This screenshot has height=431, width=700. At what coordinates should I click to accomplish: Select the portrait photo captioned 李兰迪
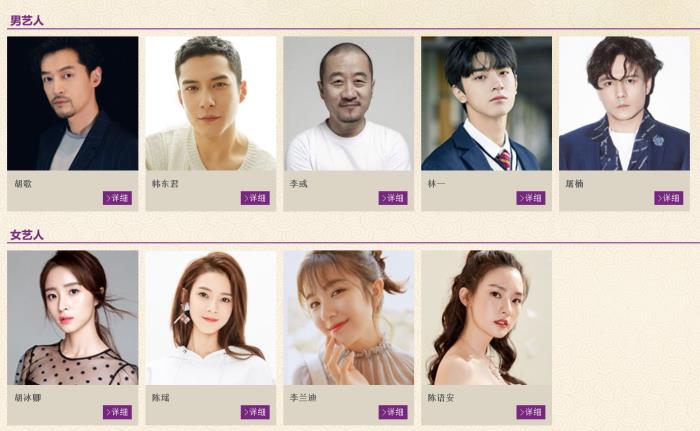click(349, 318)
